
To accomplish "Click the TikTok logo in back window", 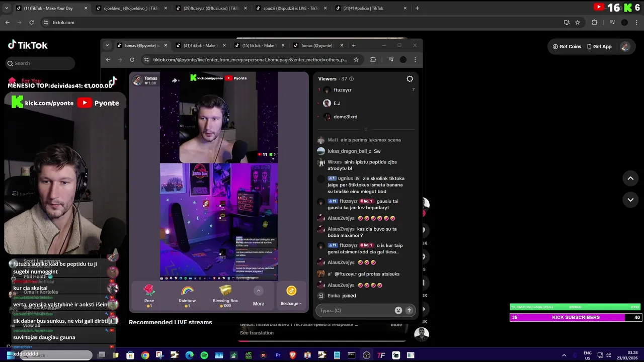I will (28, 45).
